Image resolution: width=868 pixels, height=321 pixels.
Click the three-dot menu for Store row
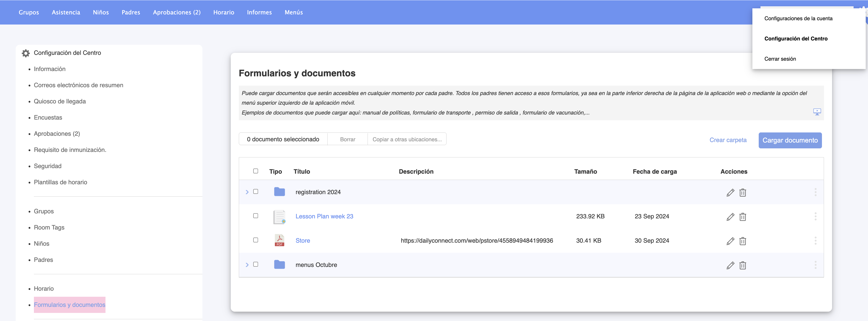tap(815, 240)
